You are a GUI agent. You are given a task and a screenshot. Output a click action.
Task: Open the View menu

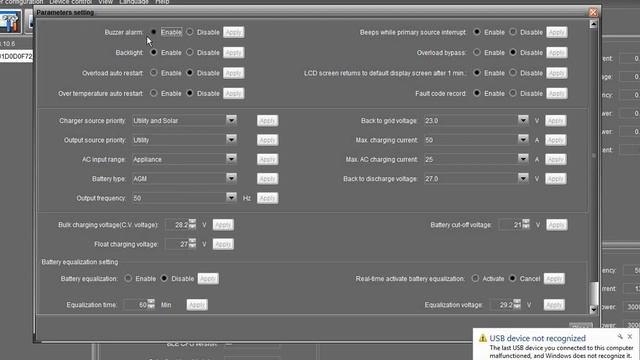[105, 2]
